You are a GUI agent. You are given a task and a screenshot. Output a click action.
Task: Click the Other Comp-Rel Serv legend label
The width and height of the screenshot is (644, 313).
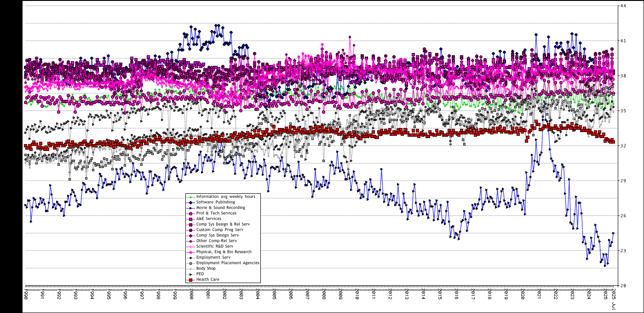(217, 241)
